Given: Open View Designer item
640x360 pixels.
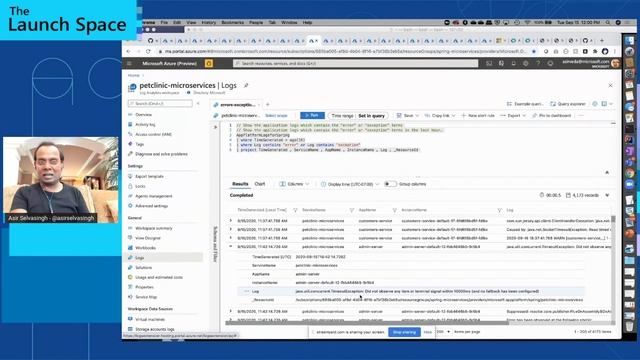Looking at the screenshot, I should point(148,238).
